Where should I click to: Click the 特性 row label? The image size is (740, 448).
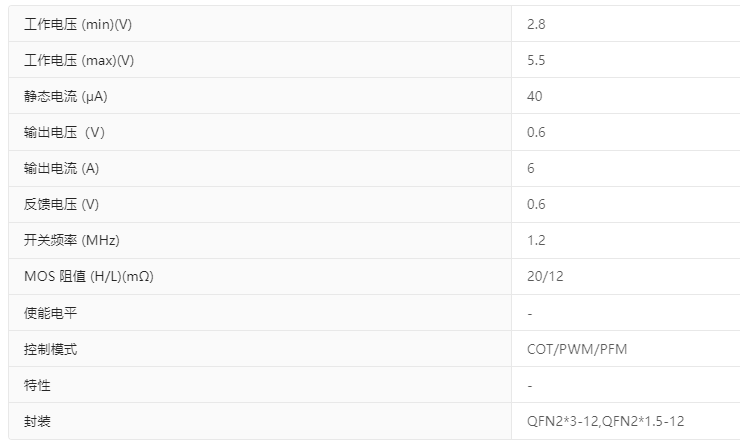(x=37, y=385)
